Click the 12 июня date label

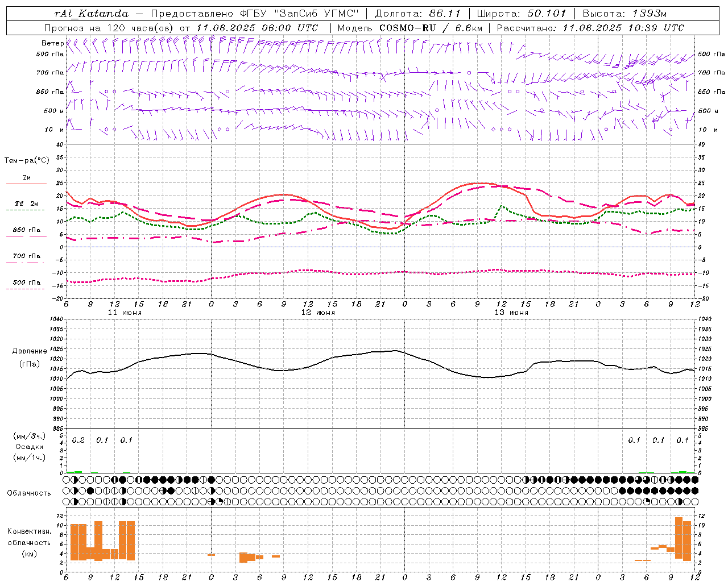pyautogui.click(x=318, y=312)
